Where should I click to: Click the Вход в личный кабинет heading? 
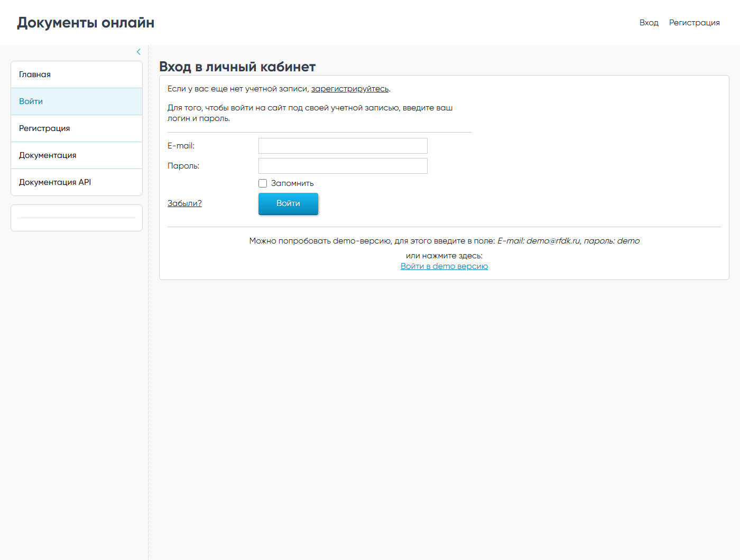point(237,67)
